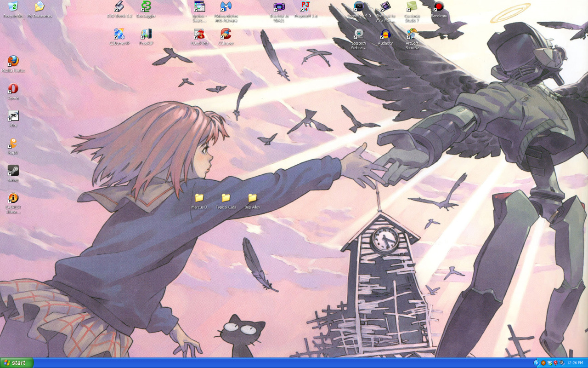588x368 pixels.
Task: Open the Windows start menu
Action: 17,363
